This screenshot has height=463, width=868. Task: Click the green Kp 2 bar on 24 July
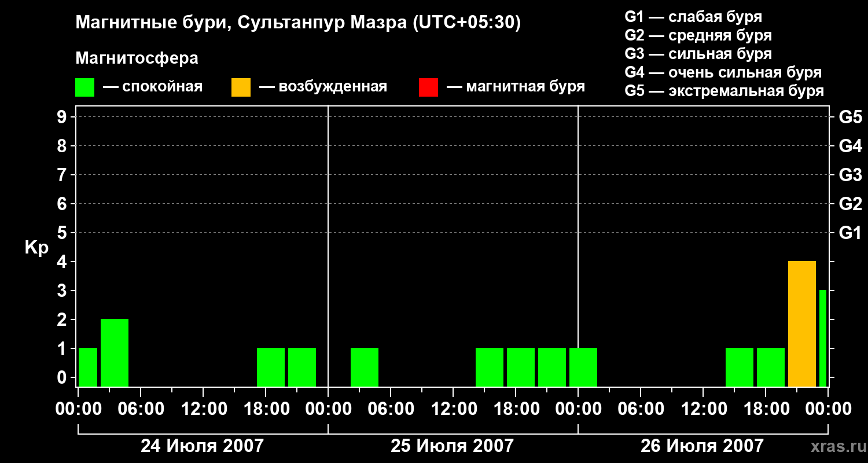click(x=115, y=353)
